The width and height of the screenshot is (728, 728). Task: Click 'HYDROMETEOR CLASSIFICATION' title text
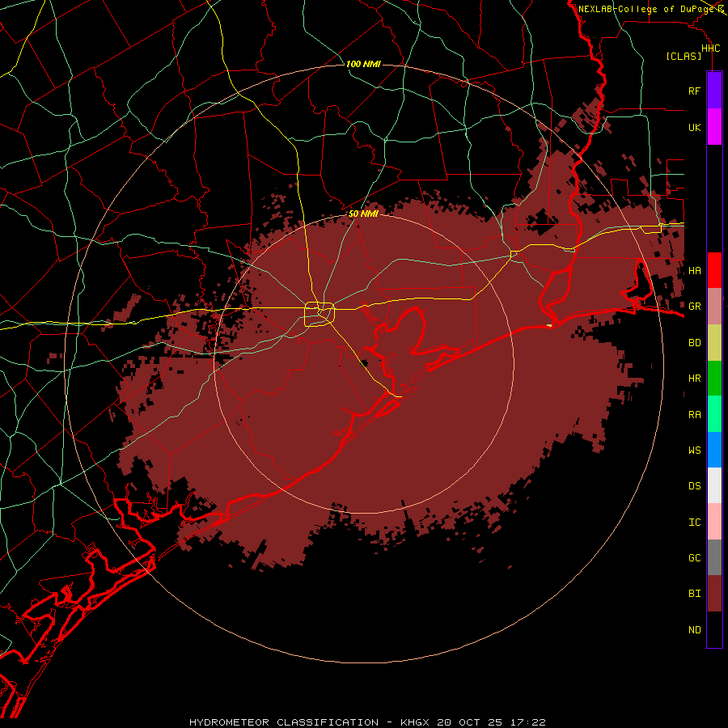click(284, 722)
